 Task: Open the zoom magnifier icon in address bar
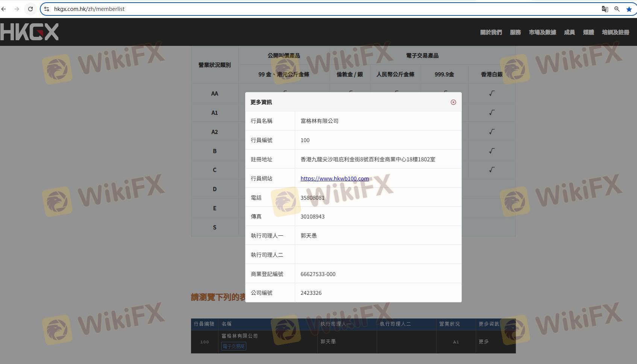pyautogui.click(x=617, y=9)
